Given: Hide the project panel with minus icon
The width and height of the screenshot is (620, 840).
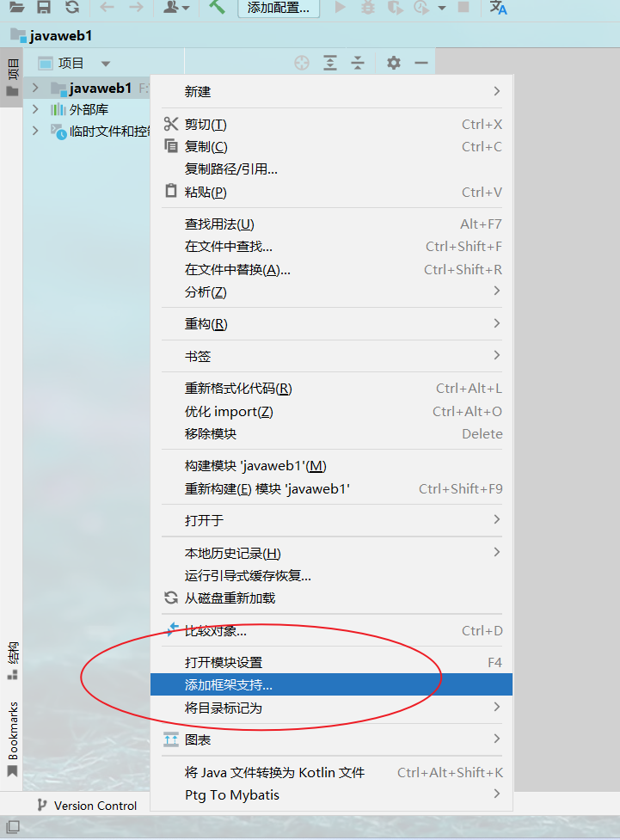Looking at the screenshot, I should 421,63.
